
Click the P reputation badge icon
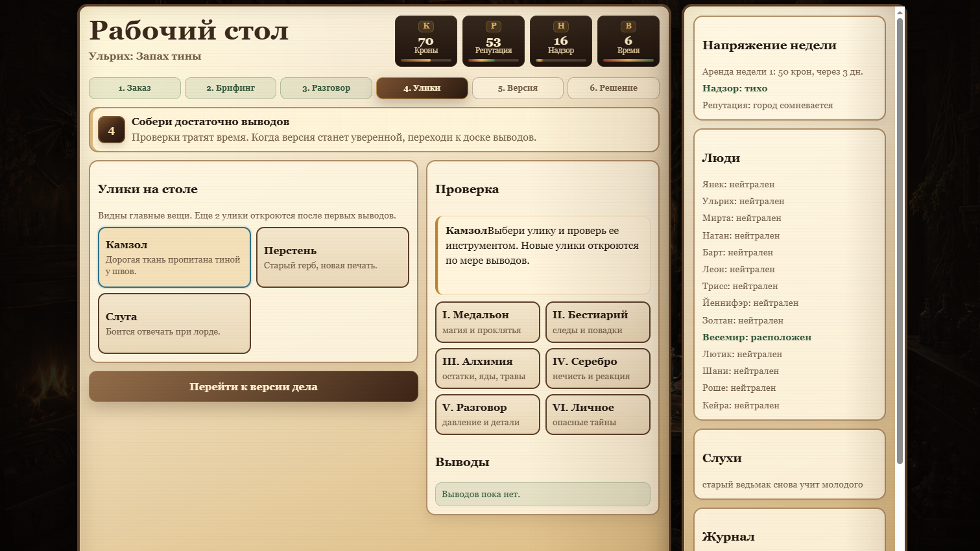point(494,26)
